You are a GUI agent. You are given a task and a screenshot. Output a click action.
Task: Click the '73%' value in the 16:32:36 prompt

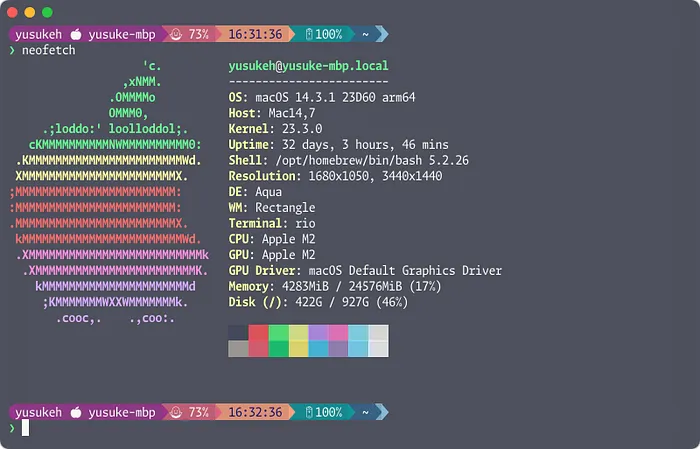[x=199, y=412]
